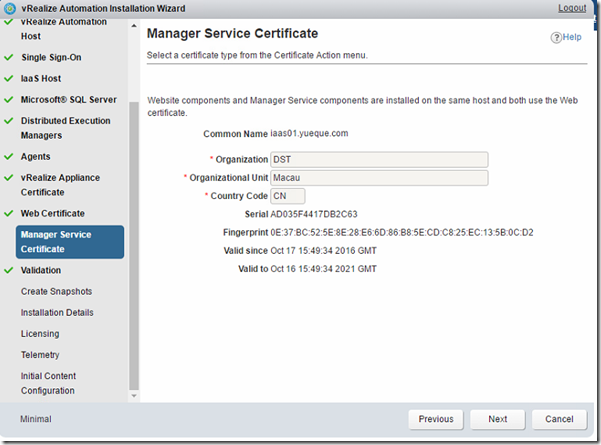Screen dimensions: 601x445
Task: Click the Cancel button
Action: (559, 419)
